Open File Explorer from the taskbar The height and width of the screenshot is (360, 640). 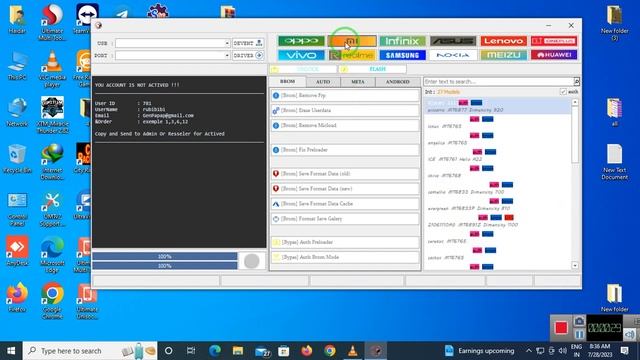pos(238,351)
